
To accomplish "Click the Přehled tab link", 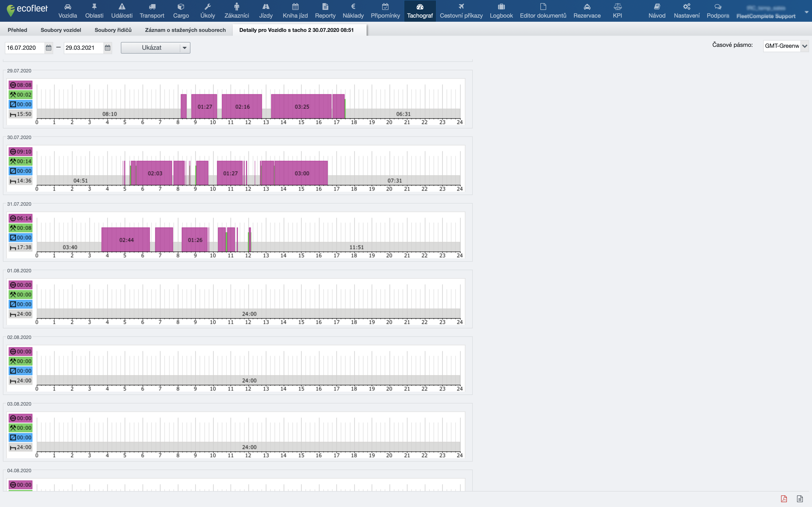I will pos(17,30).
